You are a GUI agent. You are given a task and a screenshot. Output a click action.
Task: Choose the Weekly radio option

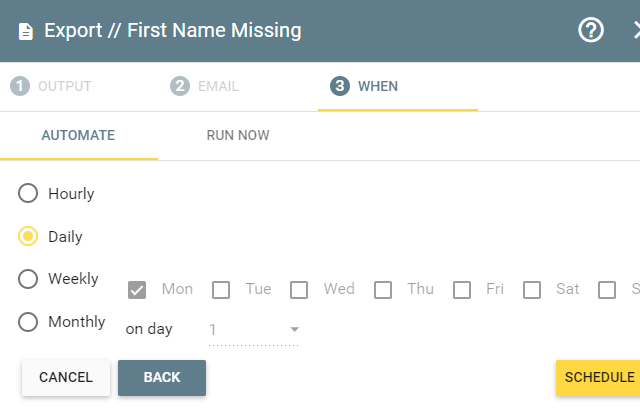[28, 279]
